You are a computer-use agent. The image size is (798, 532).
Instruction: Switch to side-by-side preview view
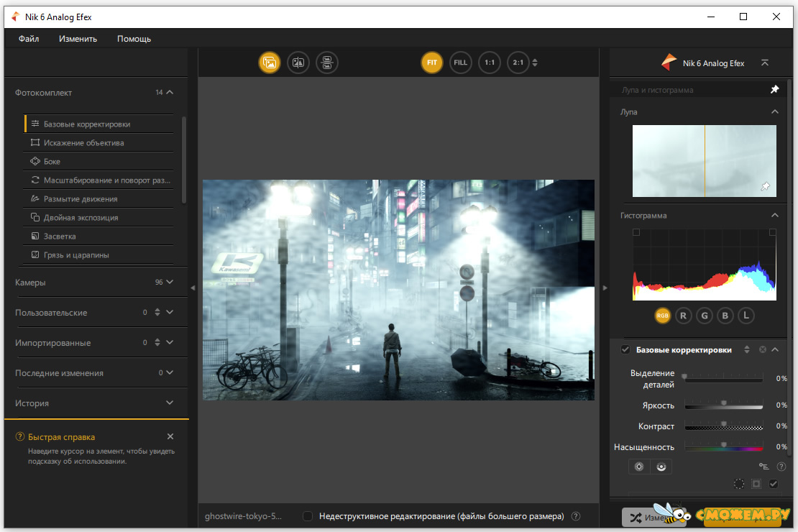(326, 63)
